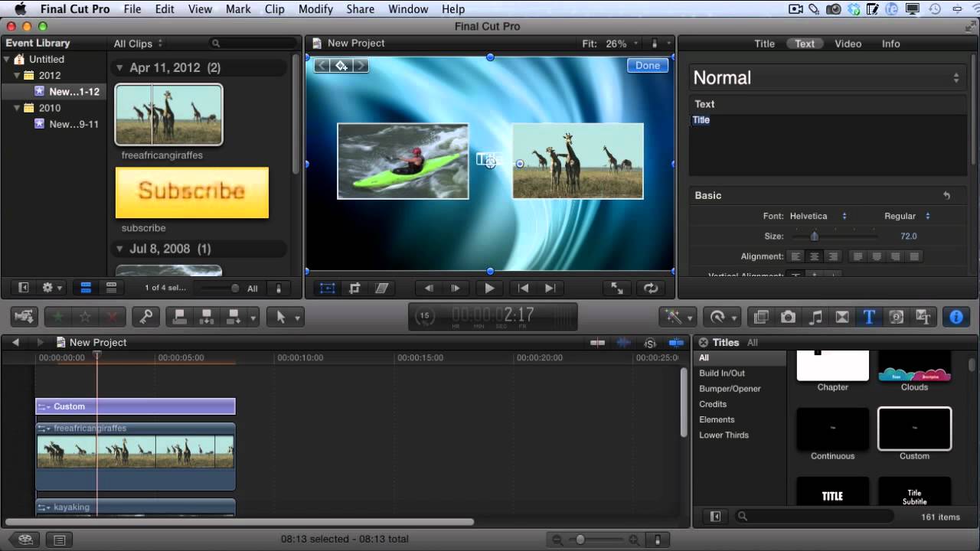Open the All Clips filter dropdown

139,44
